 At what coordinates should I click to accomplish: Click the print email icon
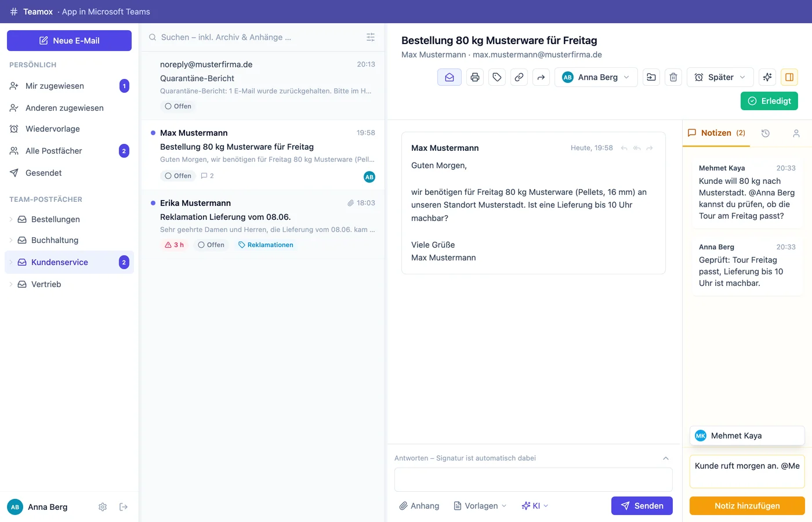(x=475, y=77)
